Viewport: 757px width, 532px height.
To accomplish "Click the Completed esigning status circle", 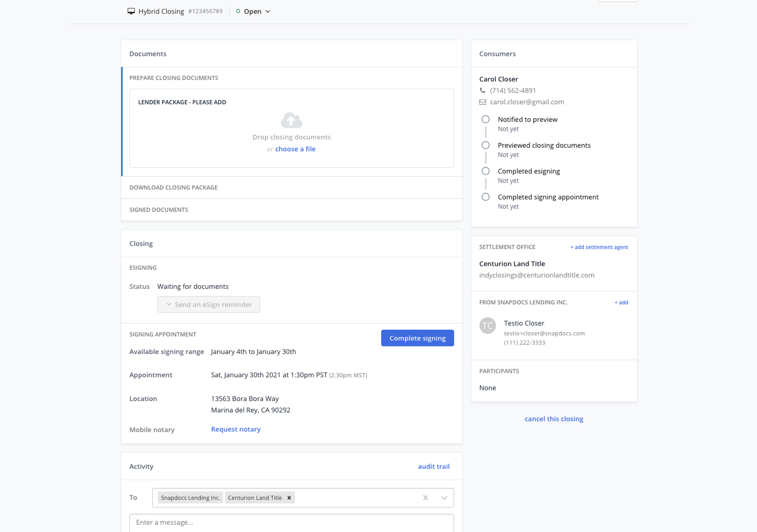I will tap(485, 171).
